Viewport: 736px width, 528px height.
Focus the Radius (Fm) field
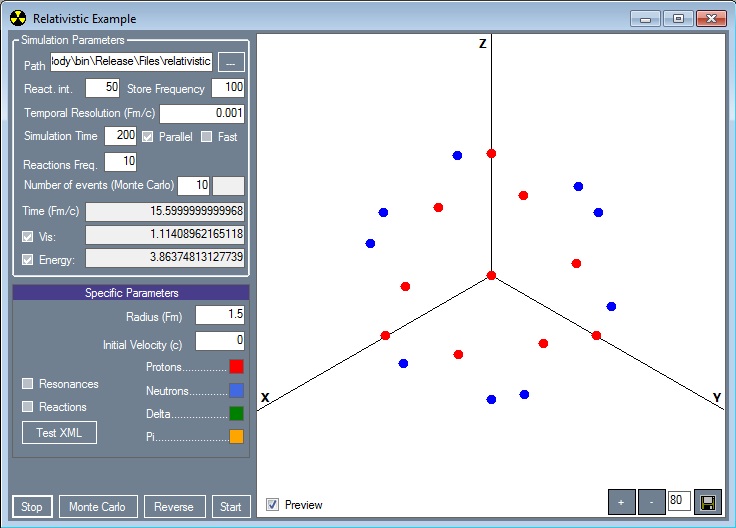click(x=220, y=315)
